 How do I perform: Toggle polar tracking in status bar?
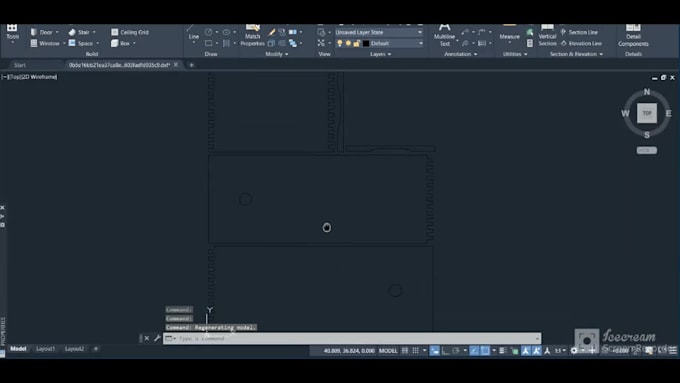[456, 350]
